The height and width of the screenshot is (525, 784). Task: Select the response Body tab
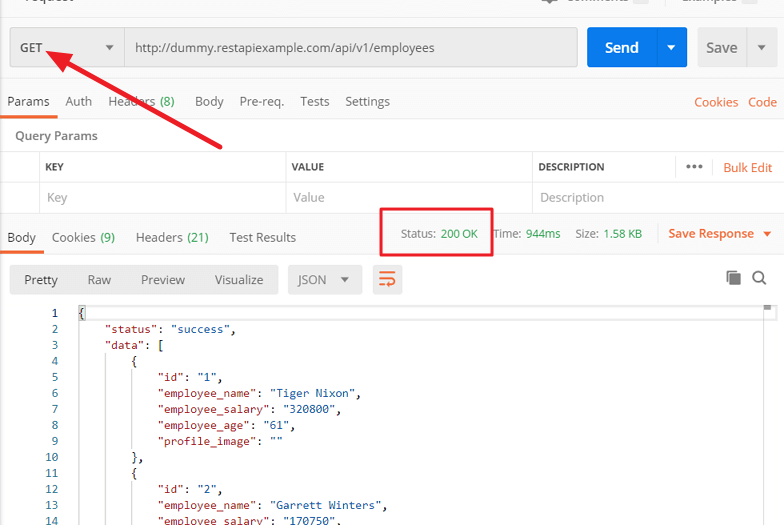[22, 238]
